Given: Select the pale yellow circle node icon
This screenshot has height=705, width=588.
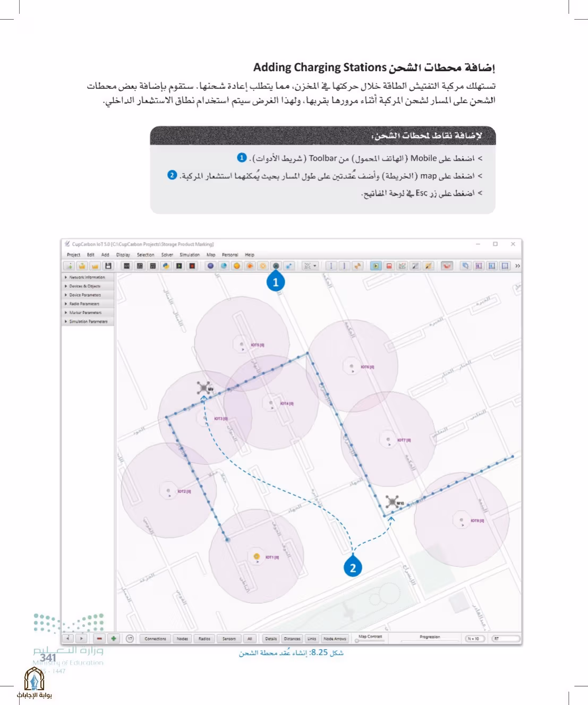Looking at the screenshot, I should click(263, 266).
